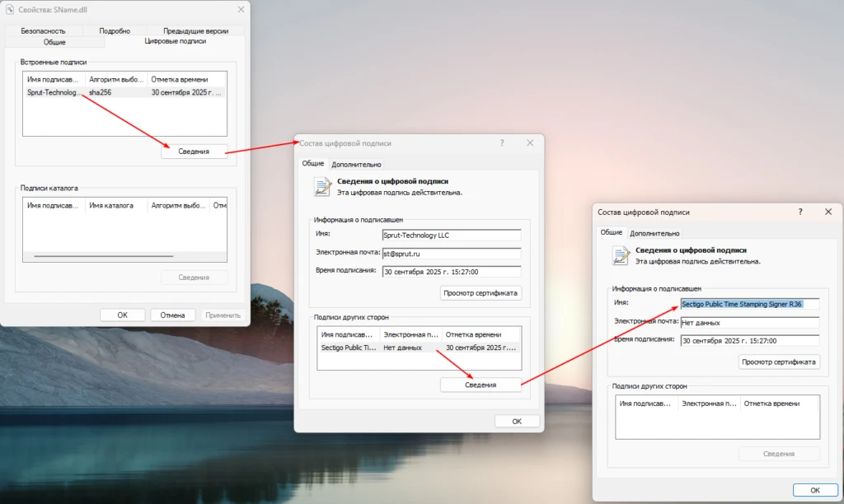Click the signing time field in right dialog
This screenshot has width=844, height=504.
[749, 340]
